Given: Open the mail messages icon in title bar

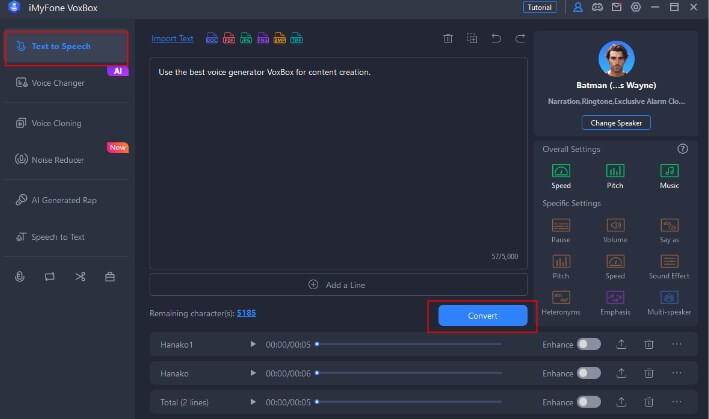Looking at the screenshot, I should tap(616, 7).
